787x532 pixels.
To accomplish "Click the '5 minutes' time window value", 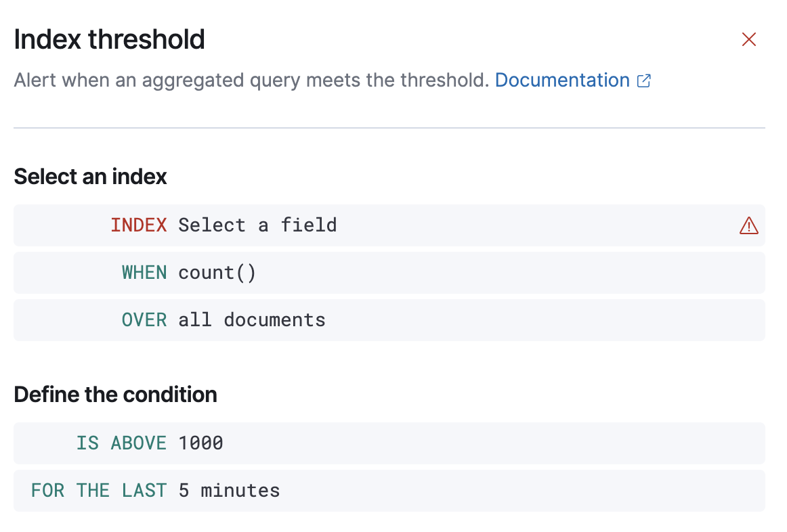I will [x=229, y=491].
